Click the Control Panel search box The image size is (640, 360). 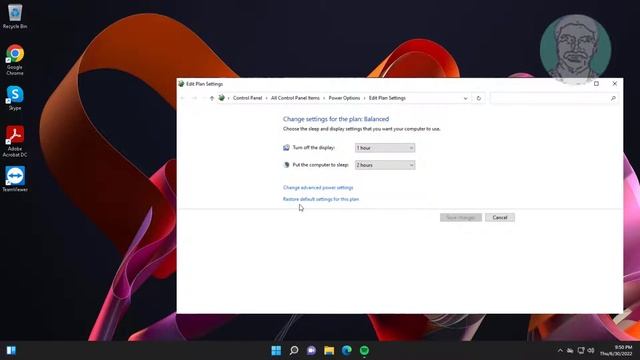(554, 98)
